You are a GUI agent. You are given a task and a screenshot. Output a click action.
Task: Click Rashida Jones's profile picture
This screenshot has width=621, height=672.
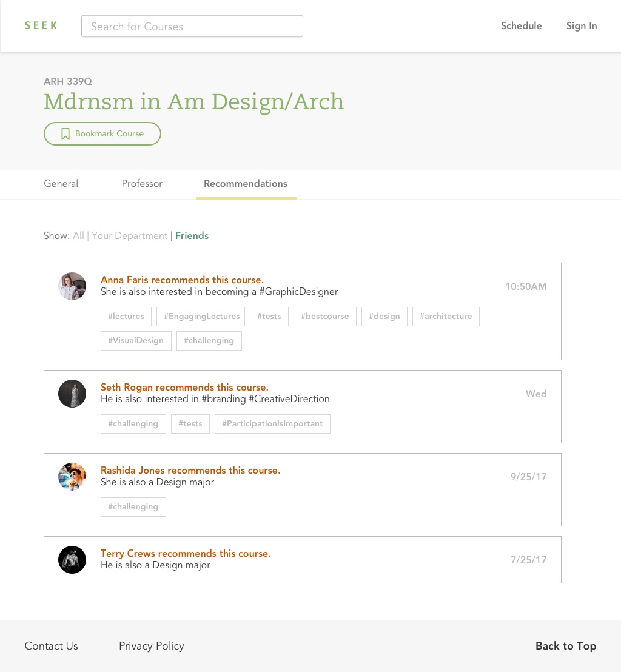tap(72, 477)
